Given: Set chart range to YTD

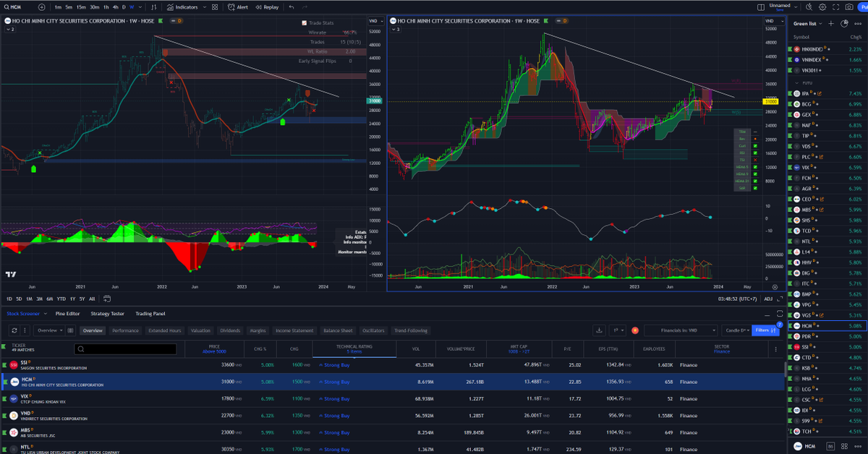Looking at the screenshot, I should click(61, 299).
